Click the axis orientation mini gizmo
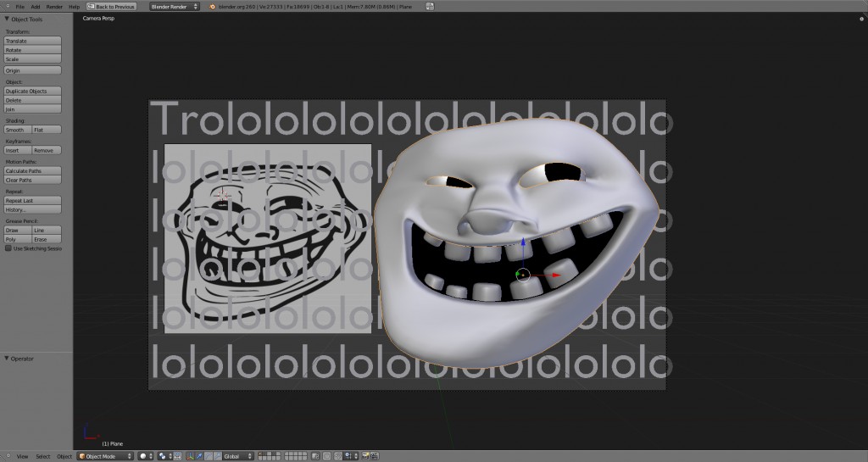The width and height of the screenshot is (868, 462). (x=91, y=431)
